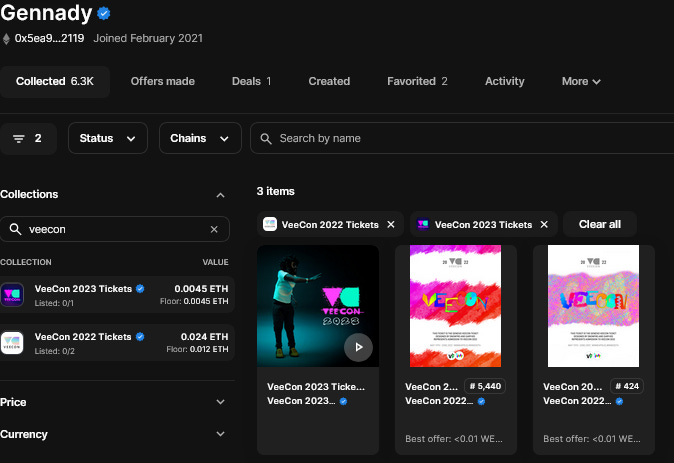
Task: Click the verified badge on VeeCon 2023 Tickets row
Action: point(140,288)
